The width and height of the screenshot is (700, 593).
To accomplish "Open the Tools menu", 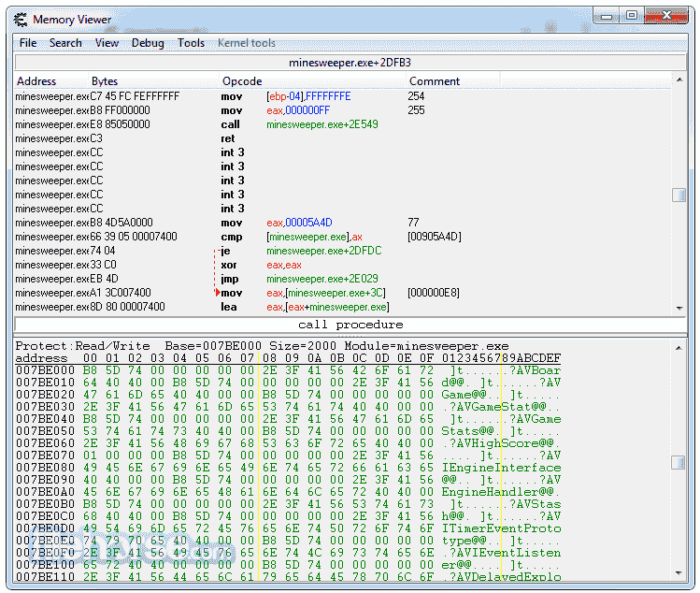I will click(x=191, y=43).
